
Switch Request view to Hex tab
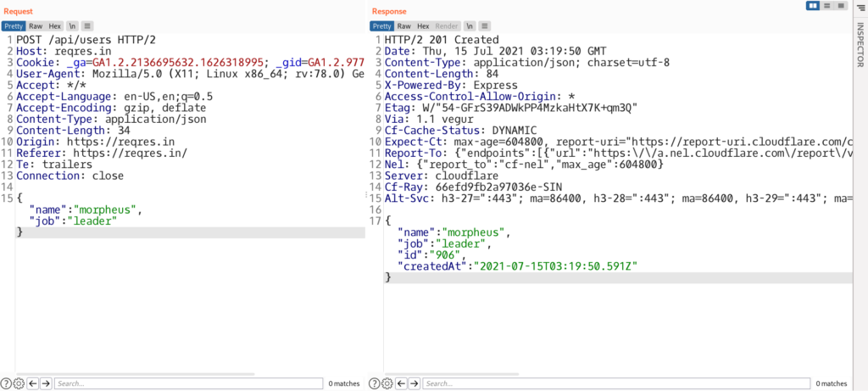[x=54, y=26]
